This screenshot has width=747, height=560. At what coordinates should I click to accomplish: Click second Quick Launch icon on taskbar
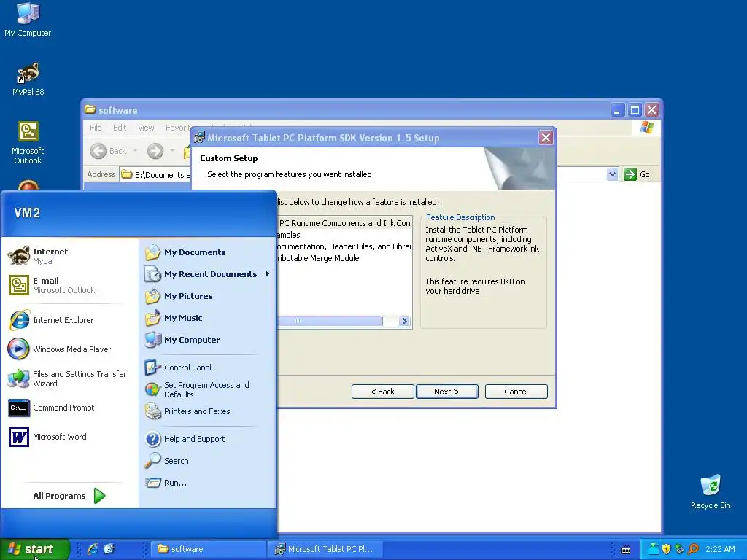point(109,549)
